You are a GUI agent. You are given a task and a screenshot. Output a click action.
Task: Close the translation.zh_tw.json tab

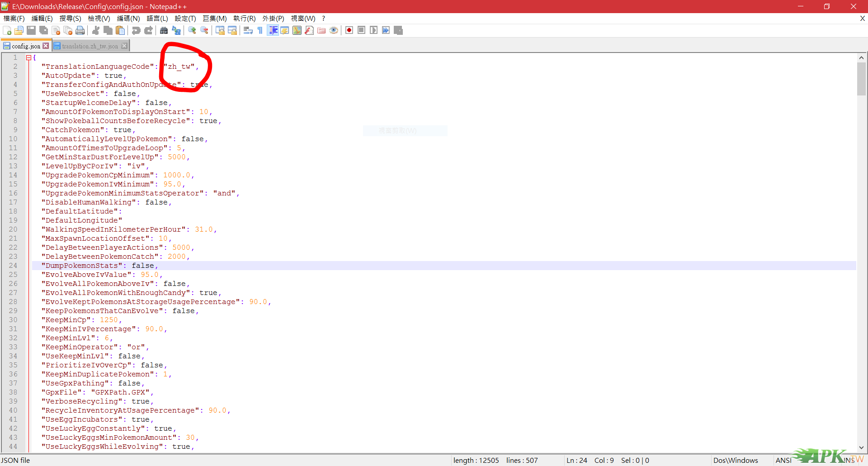tap(124, 46)
